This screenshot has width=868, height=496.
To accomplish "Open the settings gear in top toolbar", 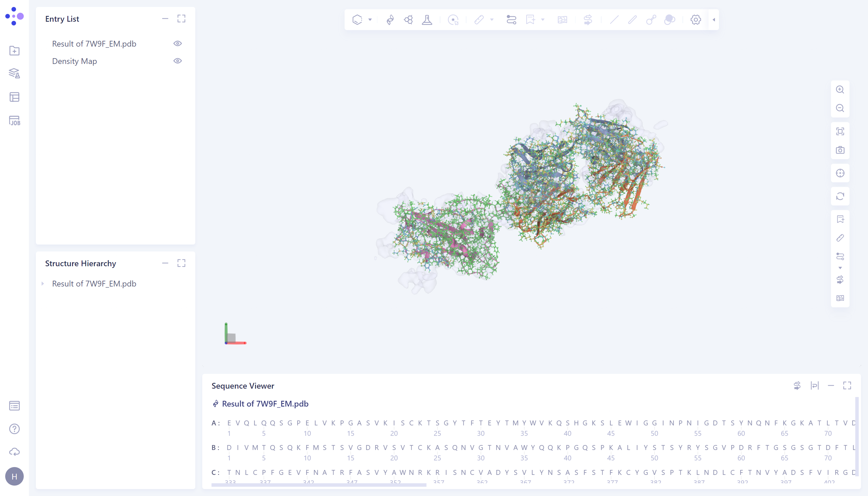I will (x=695, y=20).
